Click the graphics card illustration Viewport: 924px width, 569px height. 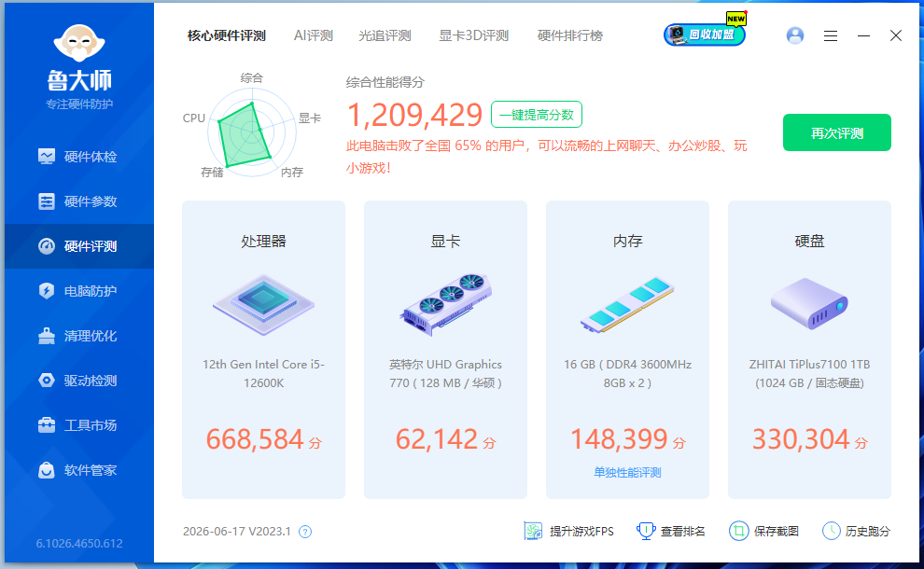coord(446,304)
